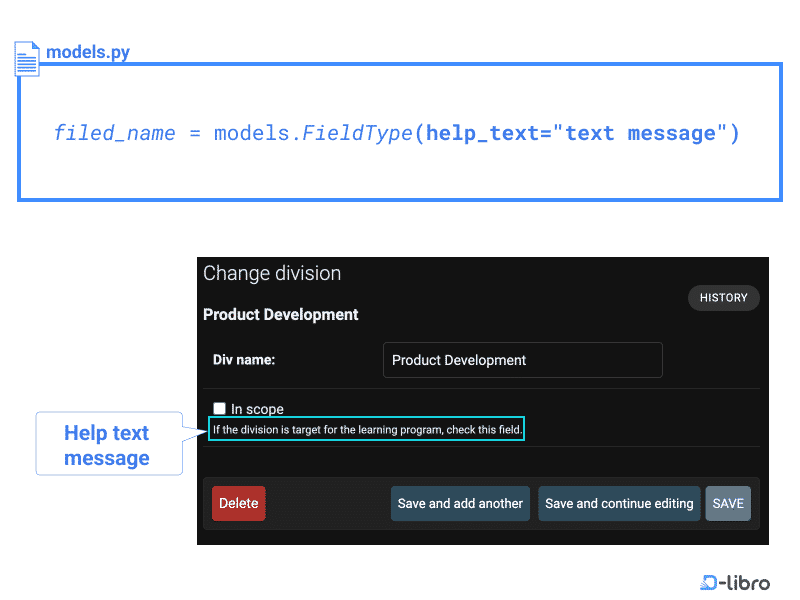Open the HISTORY panel
Screen dimensions: 800x600
click(x=723, y=297)
